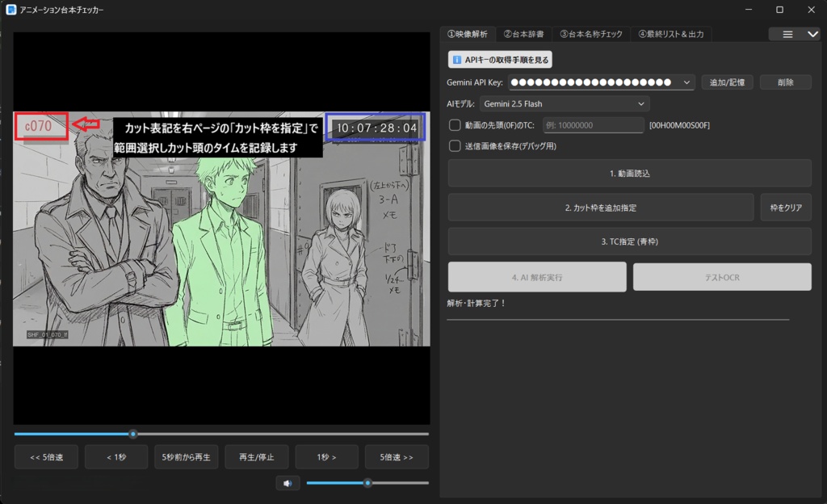Switch to the ②台本辞書 tab

[x=523, y=34]
